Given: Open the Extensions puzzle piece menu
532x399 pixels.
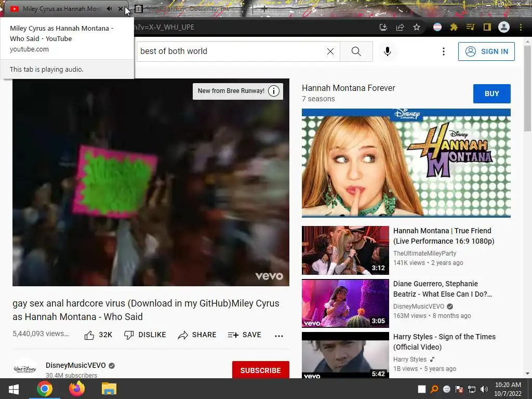Looking at the screenshot, I should coord(454,27).
